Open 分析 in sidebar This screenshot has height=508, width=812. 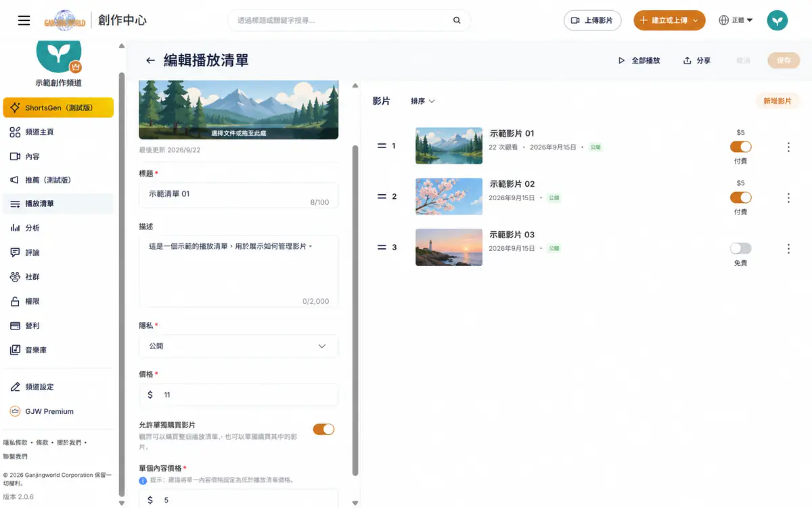pyautogui.click(x=58, y=228)
